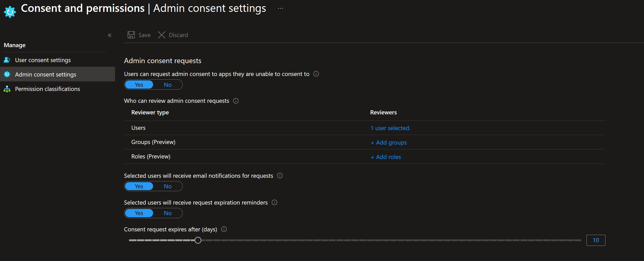
Task: Click the Admin consent settings gear icon
Action: 7,74
